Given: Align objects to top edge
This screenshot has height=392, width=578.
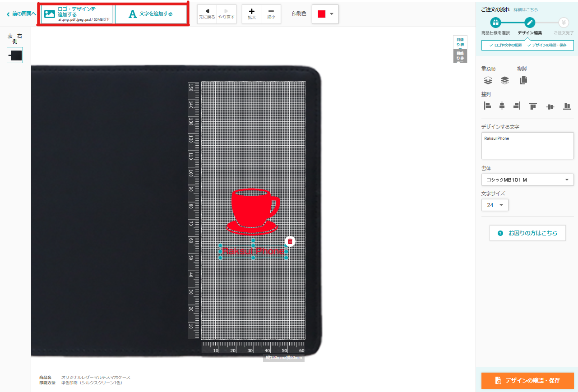Looking at the screenshot, I should [x=533, y=106].
